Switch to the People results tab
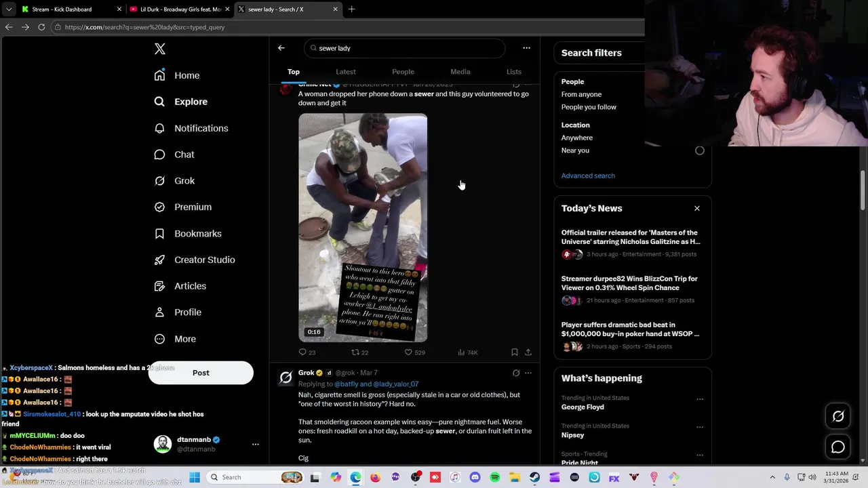 coord(403,72)
